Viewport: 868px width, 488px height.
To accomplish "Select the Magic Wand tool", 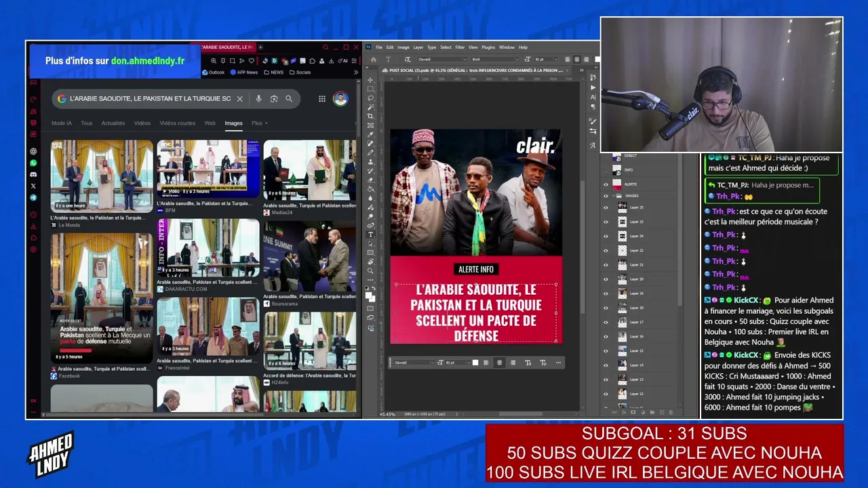I will click(370, 107).
